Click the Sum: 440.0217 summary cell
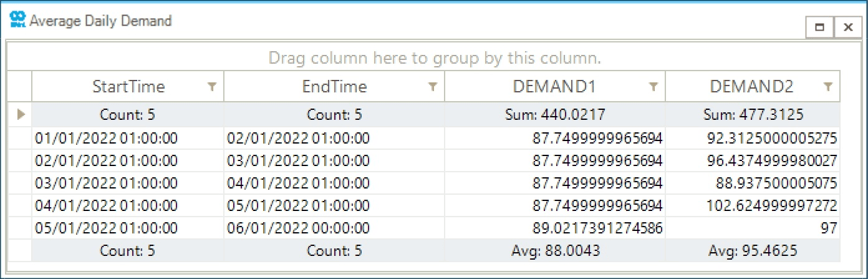 point(554,115)
